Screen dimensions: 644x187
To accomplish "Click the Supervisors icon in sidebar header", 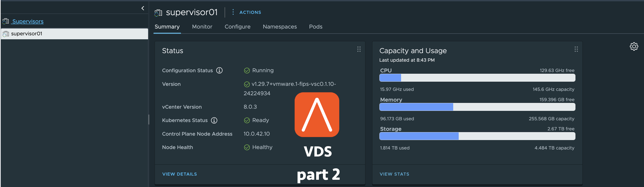I will [x=6, y=22].
